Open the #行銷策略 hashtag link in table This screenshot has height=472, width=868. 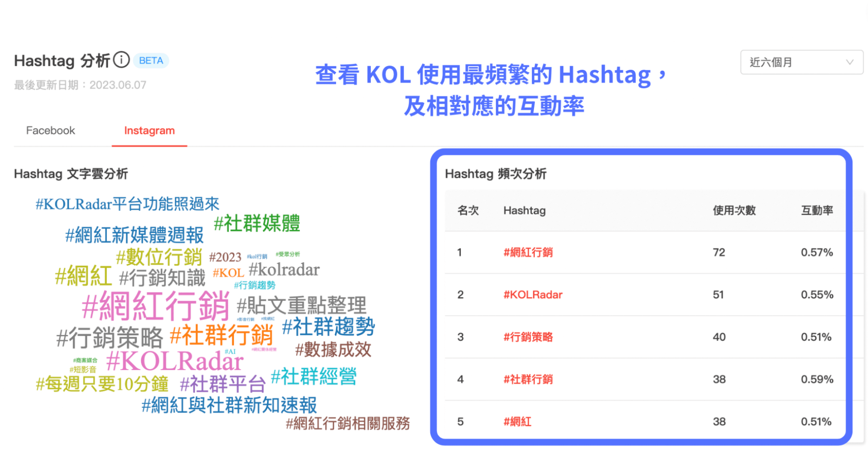(528, 337)
